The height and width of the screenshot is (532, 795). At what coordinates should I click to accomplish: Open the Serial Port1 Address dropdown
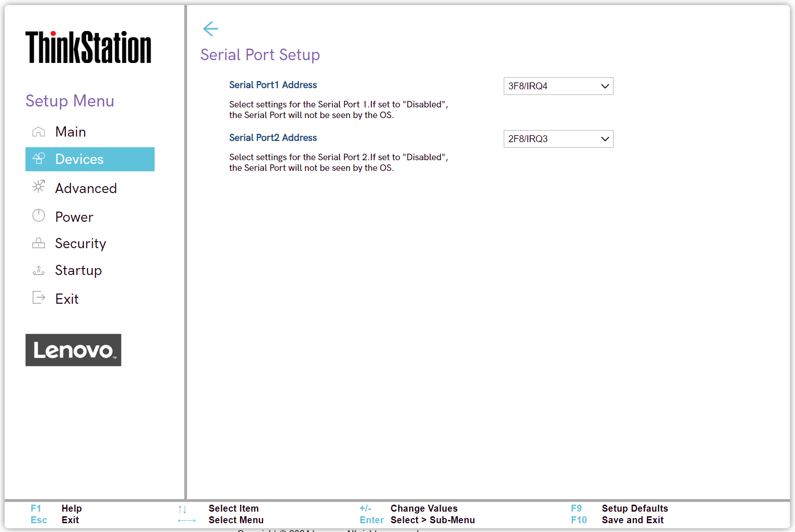click(x=558, y=86)
